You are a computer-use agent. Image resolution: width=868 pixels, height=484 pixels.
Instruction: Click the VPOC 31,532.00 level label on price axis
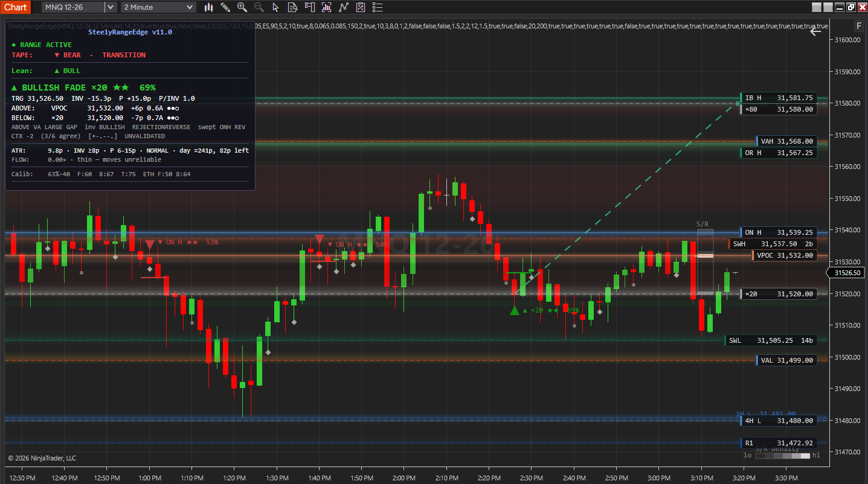coord(784,255)
